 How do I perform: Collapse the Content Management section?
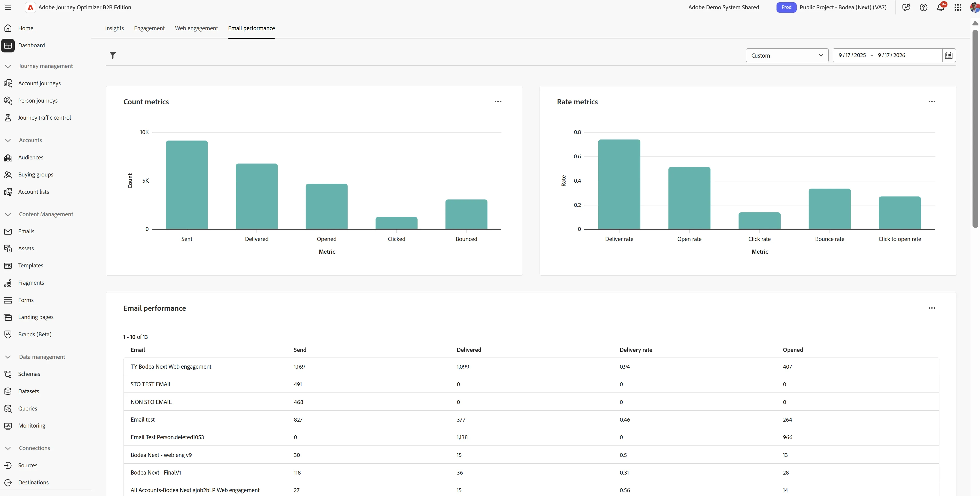tap(8, 214)
